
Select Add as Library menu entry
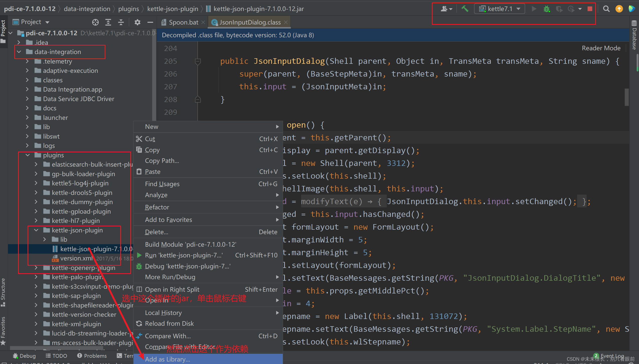tap(167, 359)
